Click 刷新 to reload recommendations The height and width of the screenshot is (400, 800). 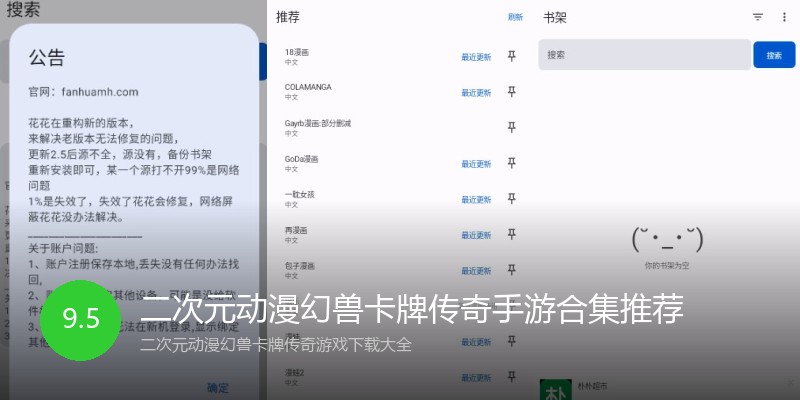[x=515, y=17]
